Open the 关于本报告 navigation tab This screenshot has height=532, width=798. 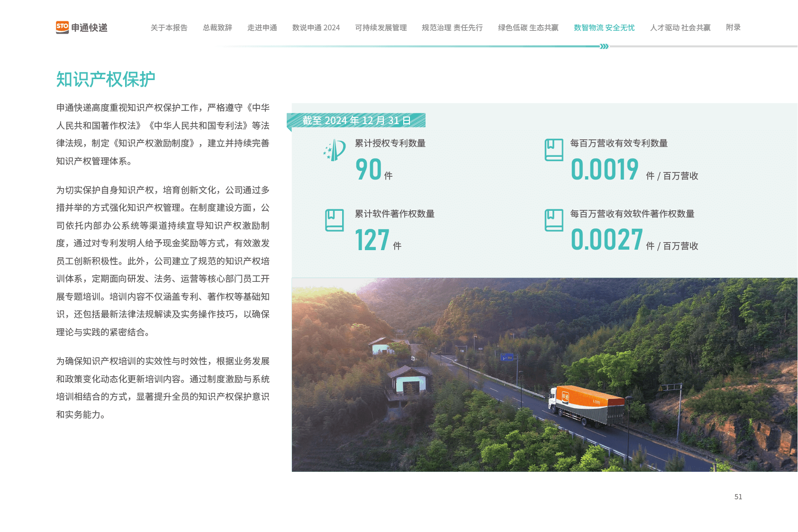(169, 27)
